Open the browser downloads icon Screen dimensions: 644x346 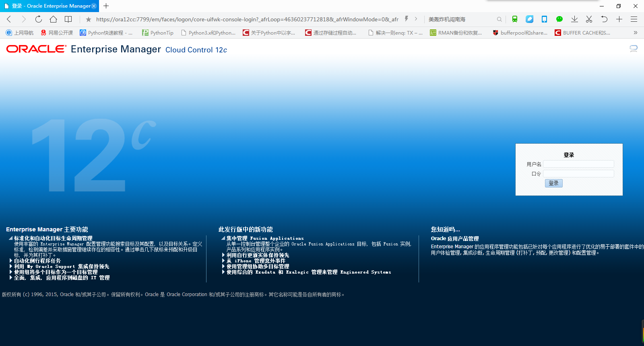point(574,19)
